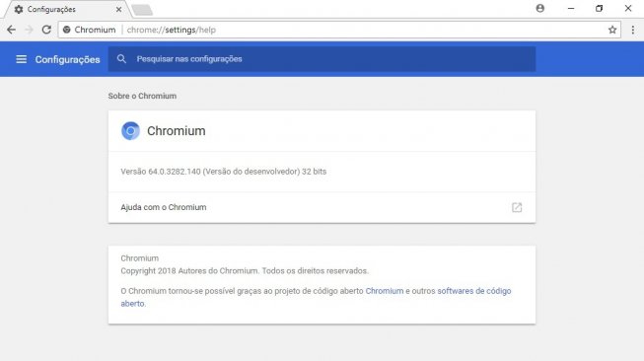Open the Chromium three-dot menu
The height and width of the screenshot is (361, 644).
[x=633, y=30]
